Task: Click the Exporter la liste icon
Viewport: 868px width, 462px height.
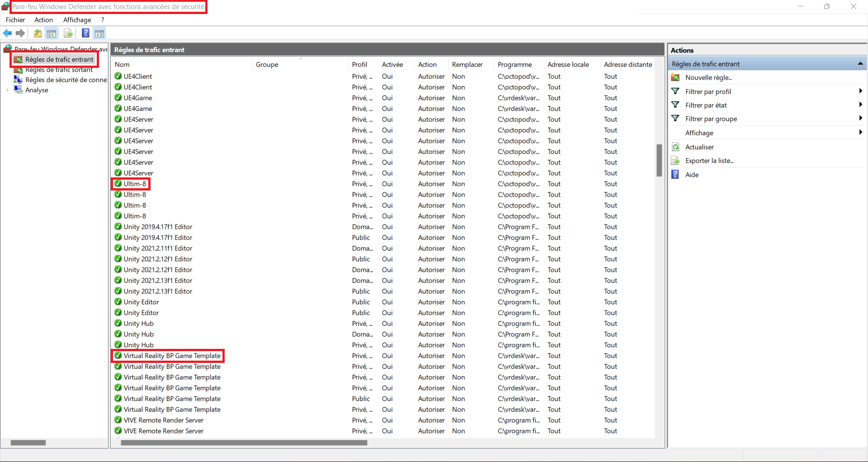Action: click(x=675, y=161)
